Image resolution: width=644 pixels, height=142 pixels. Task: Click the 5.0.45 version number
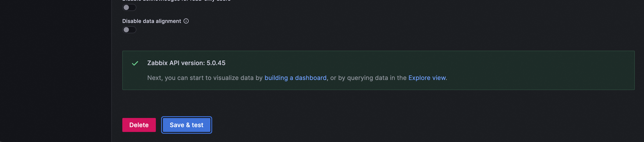coord(216,63)
